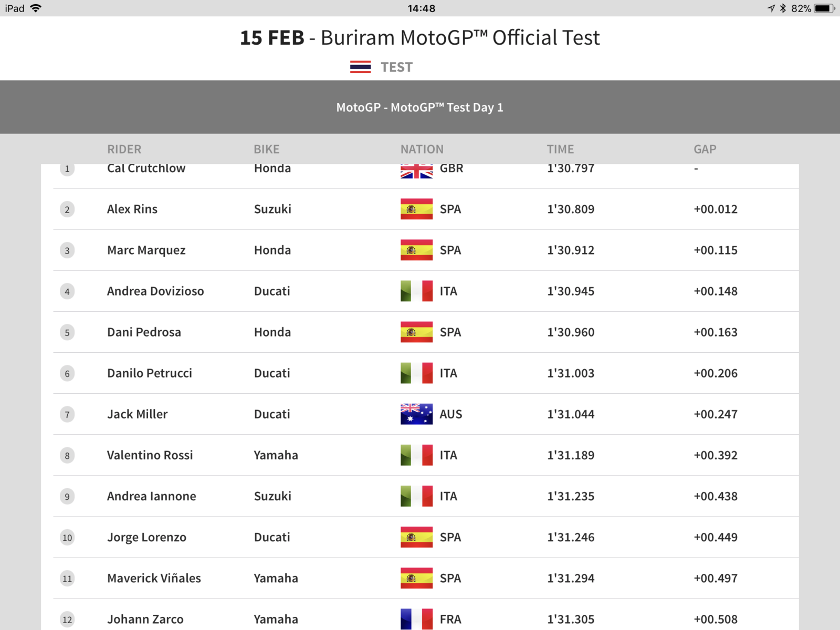Tap the Thailand flag icon beside TEST
The image size is (840, 630).
(x=360, y=67)
